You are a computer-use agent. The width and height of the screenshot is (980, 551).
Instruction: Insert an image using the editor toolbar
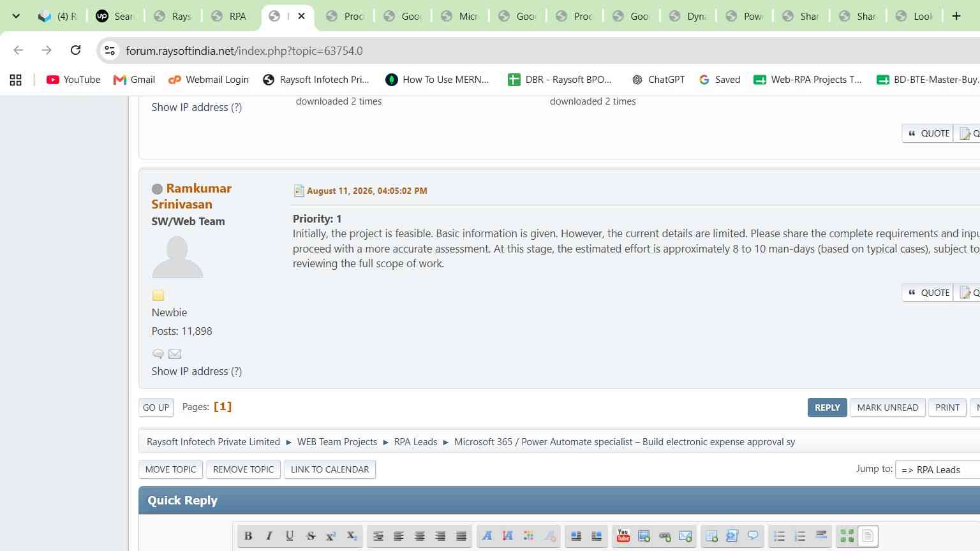pos(644,536)
